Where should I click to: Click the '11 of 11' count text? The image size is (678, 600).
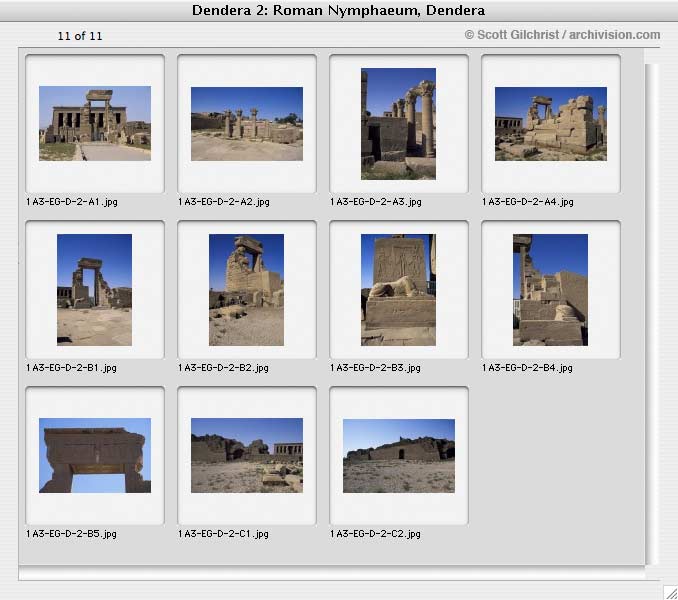click(x=80, y=36)
